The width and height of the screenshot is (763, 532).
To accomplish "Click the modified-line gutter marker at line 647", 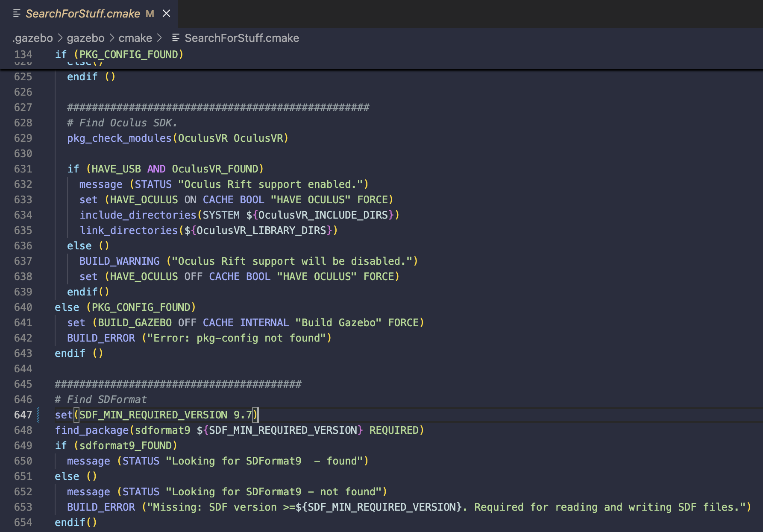I will pyautogui.click(x=38, y=415).
